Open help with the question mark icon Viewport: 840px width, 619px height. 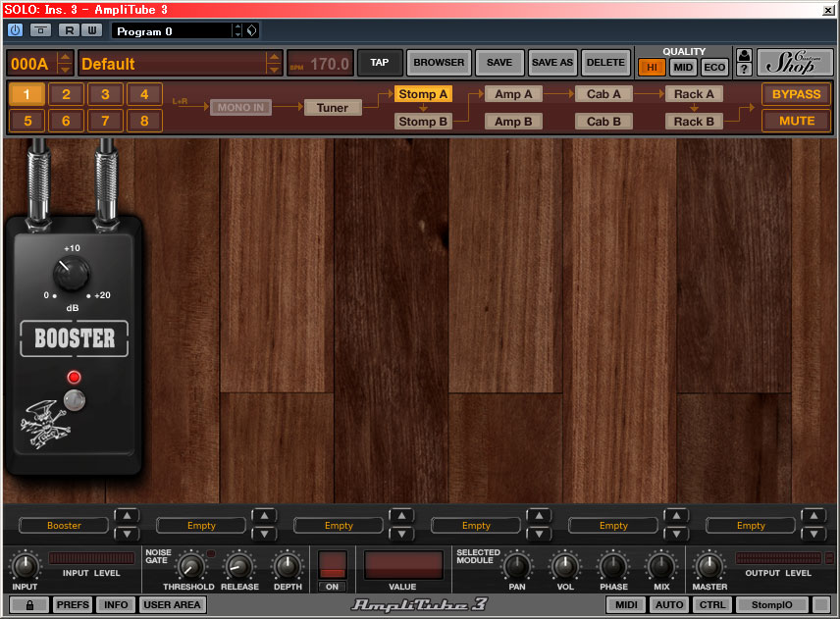[744, 69]
